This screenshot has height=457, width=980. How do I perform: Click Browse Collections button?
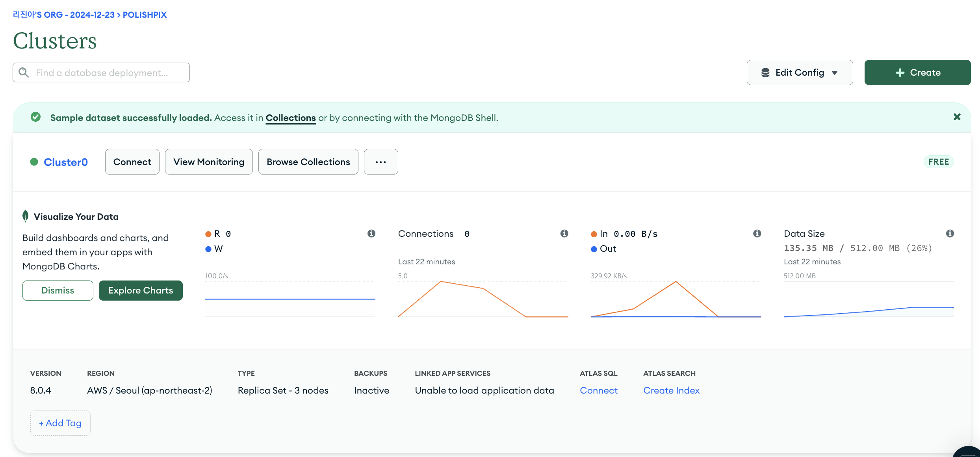coord(308,162)
